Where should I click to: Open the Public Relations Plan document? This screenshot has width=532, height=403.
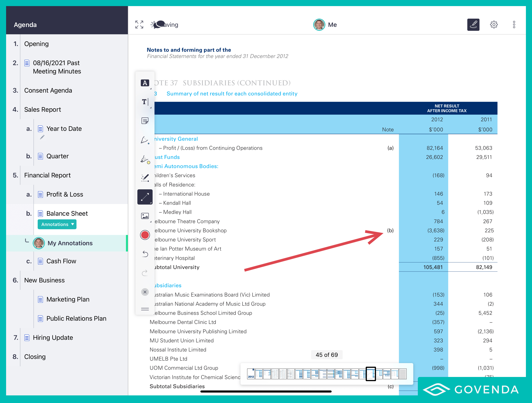click(76, 318)
